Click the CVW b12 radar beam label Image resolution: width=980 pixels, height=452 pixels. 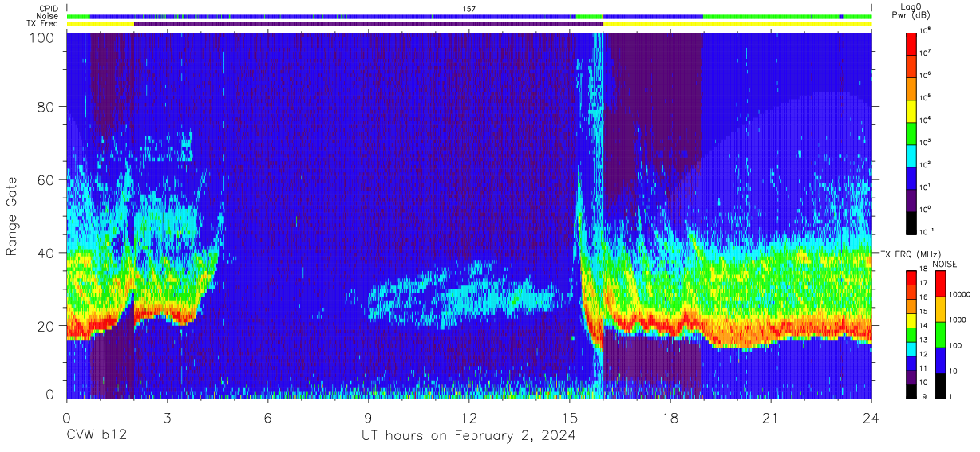coord(97,435)
